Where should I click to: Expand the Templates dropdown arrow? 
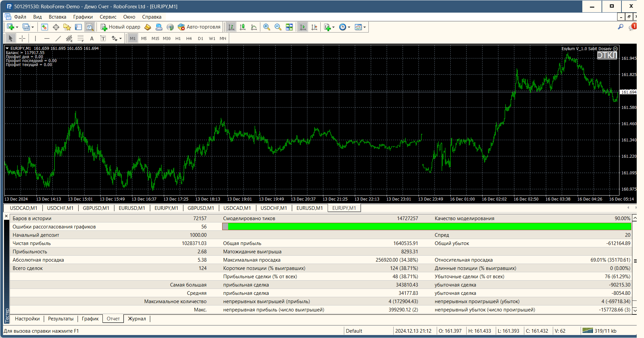(x=364, y=28)
